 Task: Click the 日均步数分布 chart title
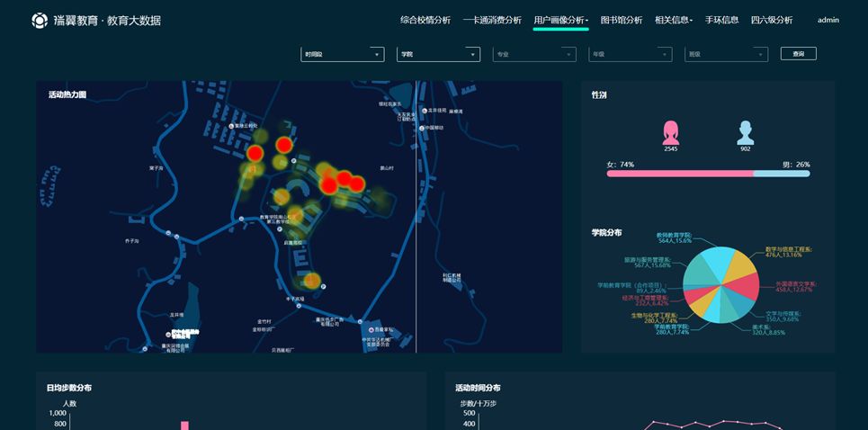tap(69, 388)
